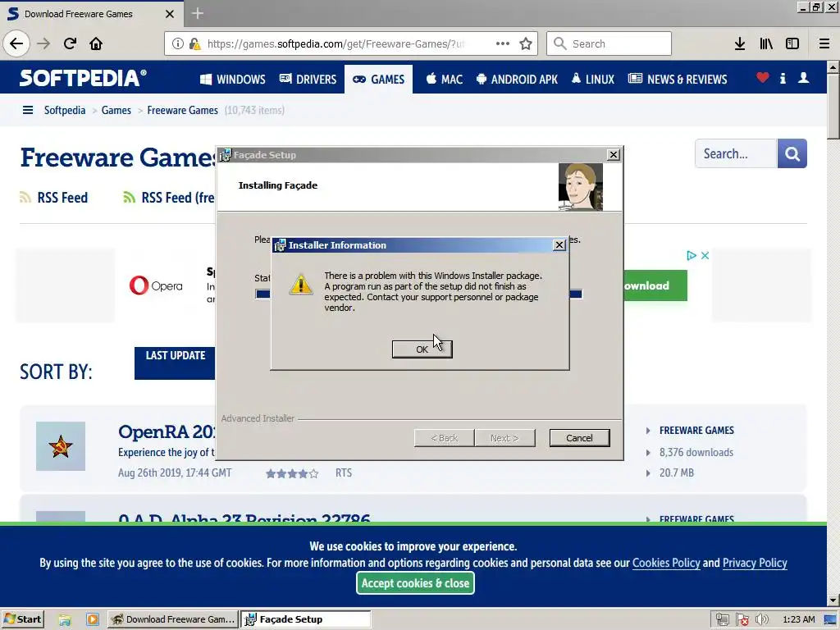840x630 pixels.
Task: Open Firefox library icon
Action: coord(766,43)
